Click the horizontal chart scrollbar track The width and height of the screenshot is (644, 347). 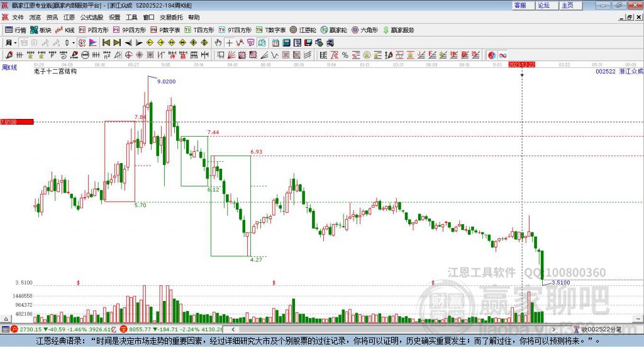point(393,329)
